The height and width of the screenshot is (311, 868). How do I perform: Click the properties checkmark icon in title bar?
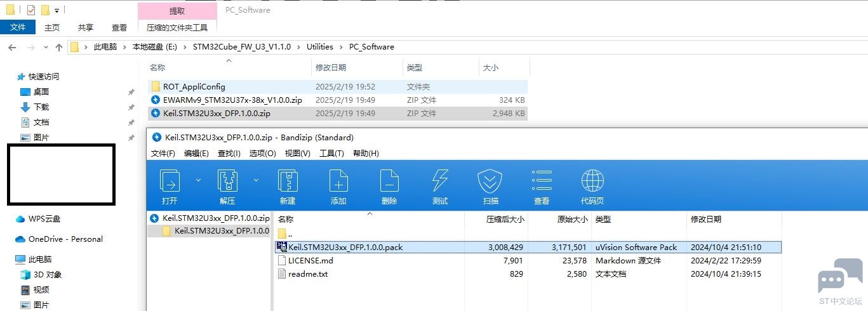point(31,10)
